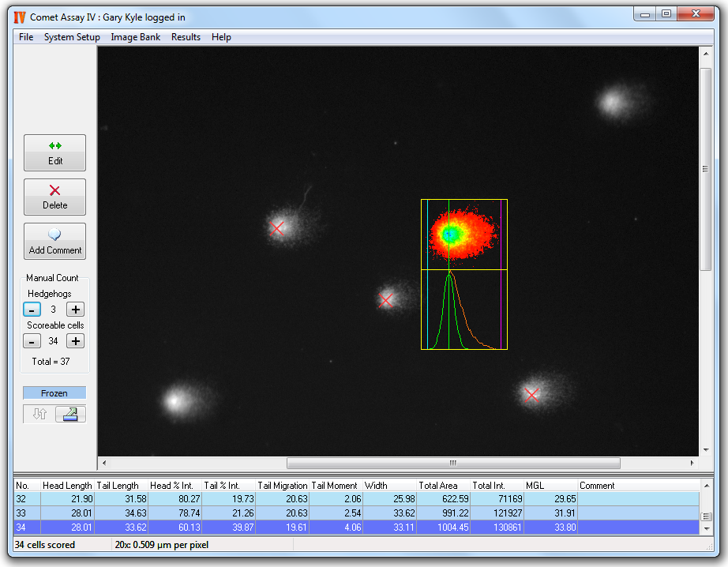This screenshot has width=728, height=567.
Task: Decrease the Hedgehogs count with minus
Action: pos(32,310)
